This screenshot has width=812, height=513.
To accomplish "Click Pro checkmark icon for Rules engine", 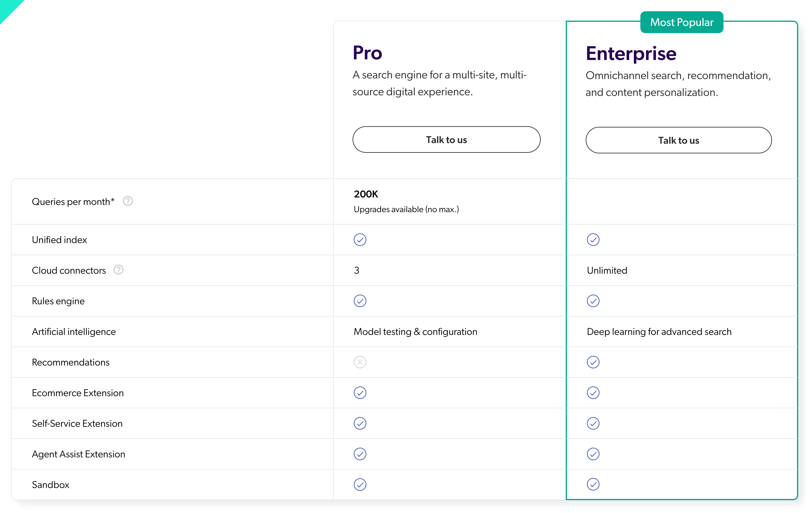I will click(x=360, y=301).
